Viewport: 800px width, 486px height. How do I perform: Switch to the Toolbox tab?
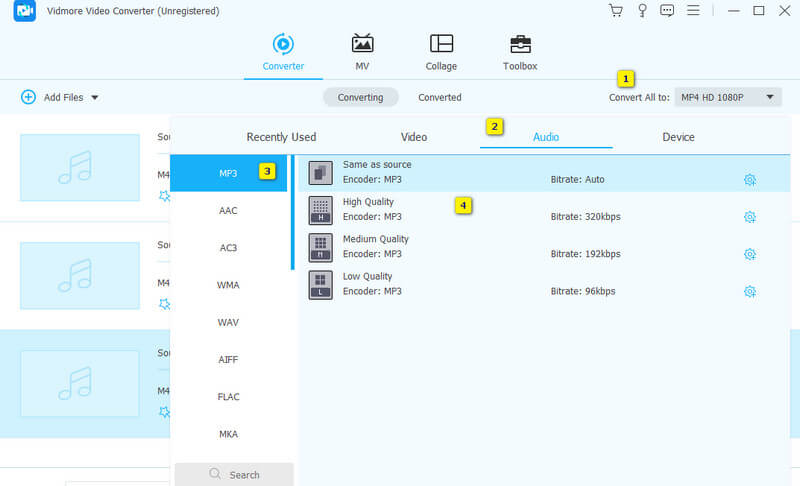(x=520, y=53)
